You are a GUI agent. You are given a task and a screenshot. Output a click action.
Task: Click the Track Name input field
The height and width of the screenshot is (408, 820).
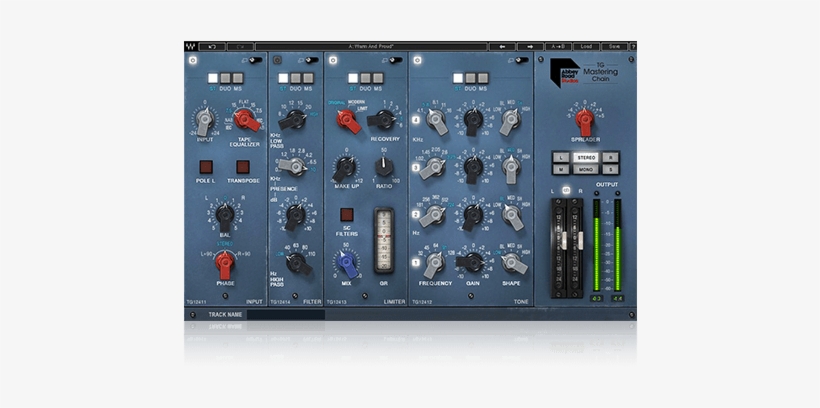click(286, 314)
